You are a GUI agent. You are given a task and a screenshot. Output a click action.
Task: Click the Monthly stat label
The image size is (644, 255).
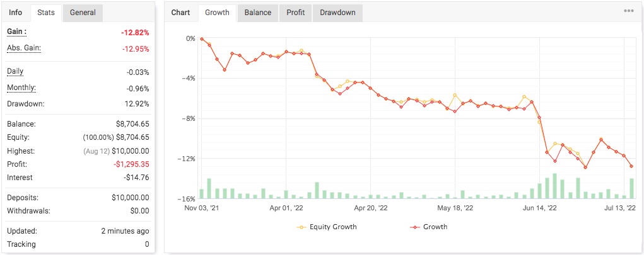tap(21, 88)
